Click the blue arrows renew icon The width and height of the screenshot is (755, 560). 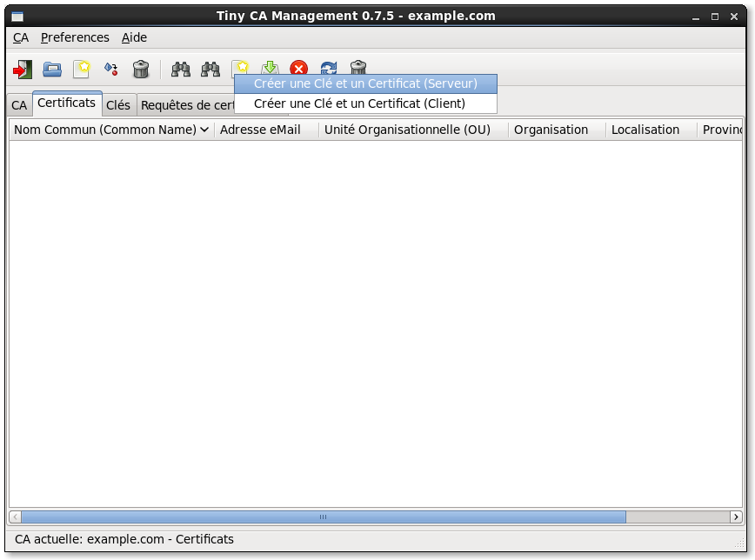coord(329,69)
